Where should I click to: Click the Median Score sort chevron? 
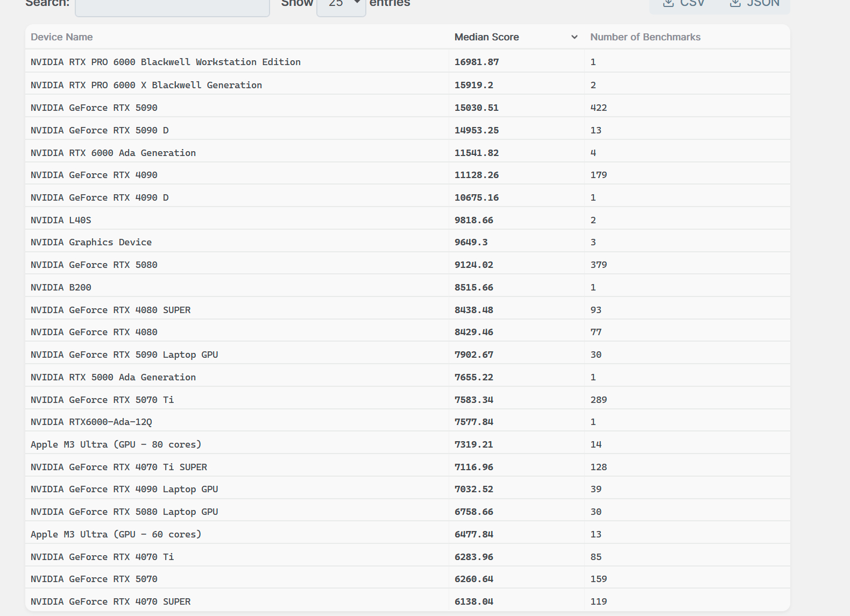click(x=574, y=37)
